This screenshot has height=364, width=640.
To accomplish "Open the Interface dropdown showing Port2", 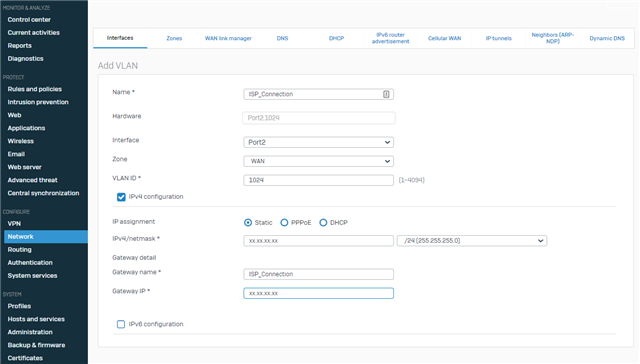I will 318,142.
